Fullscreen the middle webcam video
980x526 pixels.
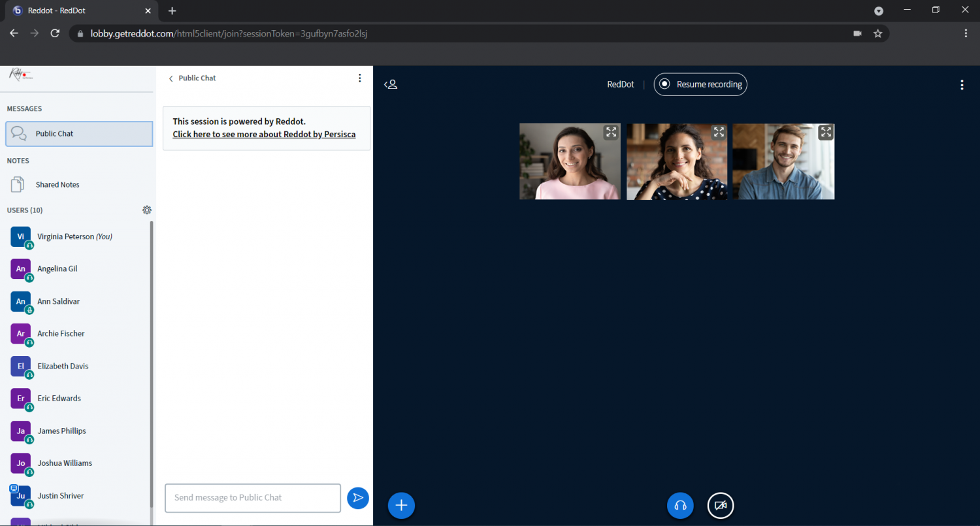[x=719, y=133]
